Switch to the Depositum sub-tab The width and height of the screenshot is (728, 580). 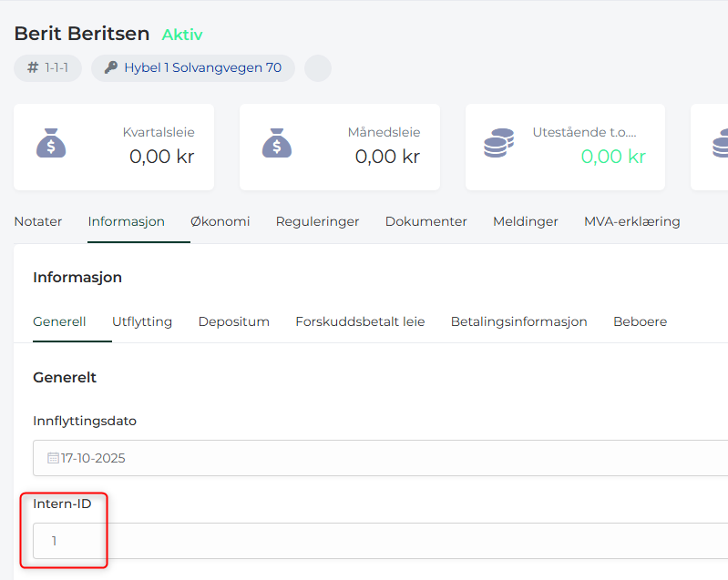(x=234, y=321)
